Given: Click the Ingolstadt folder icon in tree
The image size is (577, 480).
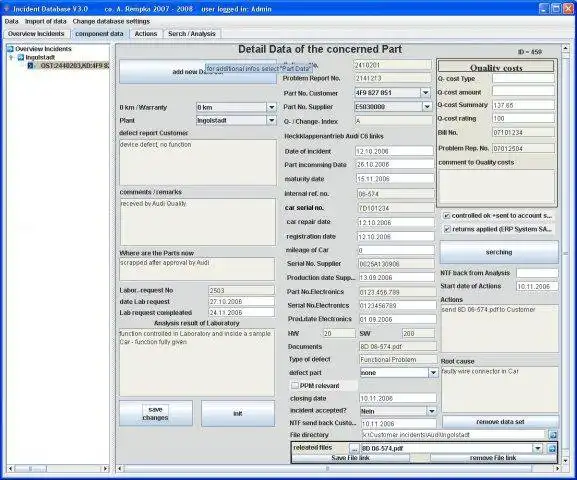Looking at the screenshot, I should click(21, 57).
